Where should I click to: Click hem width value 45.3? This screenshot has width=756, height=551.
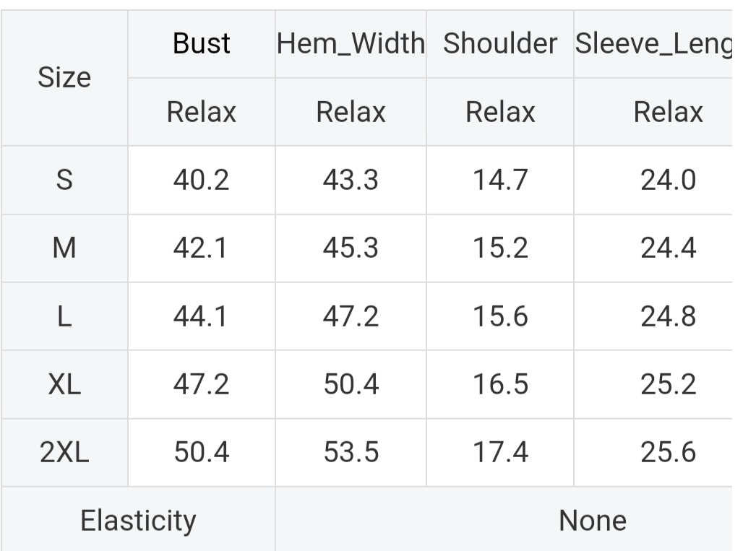(351, 248)
